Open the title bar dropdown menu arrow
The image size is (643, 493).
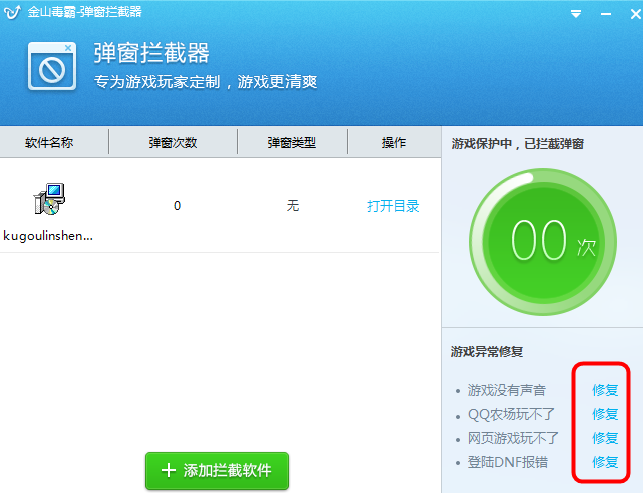[x=576, y=14]
